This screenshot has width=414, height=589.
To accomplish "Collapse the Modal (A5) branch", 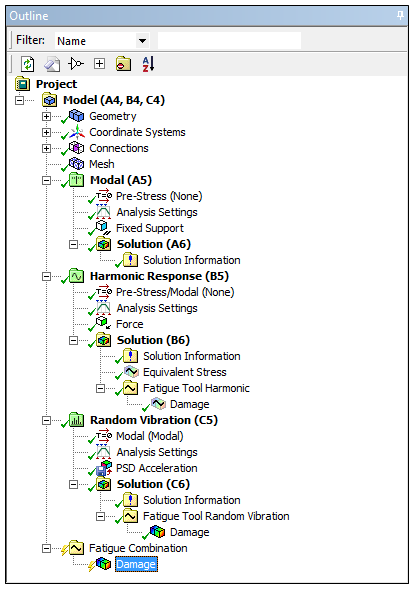I will click(46, 180).
